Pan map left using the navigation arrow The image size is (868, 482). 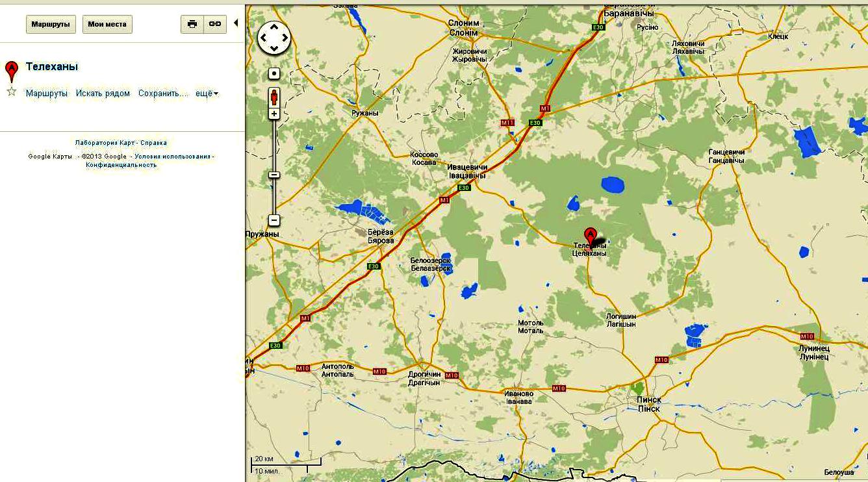[x=264, y=38]
